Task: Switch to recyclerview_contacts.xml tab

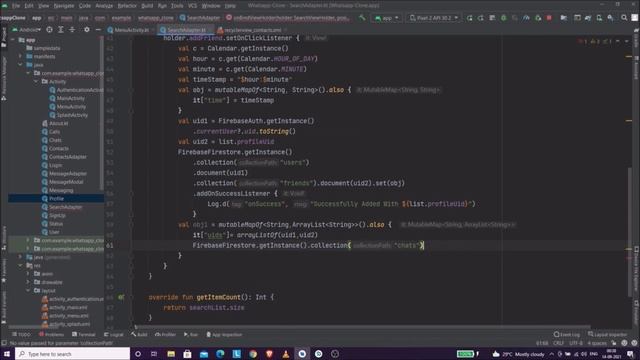Action: [x=252, y=30]
